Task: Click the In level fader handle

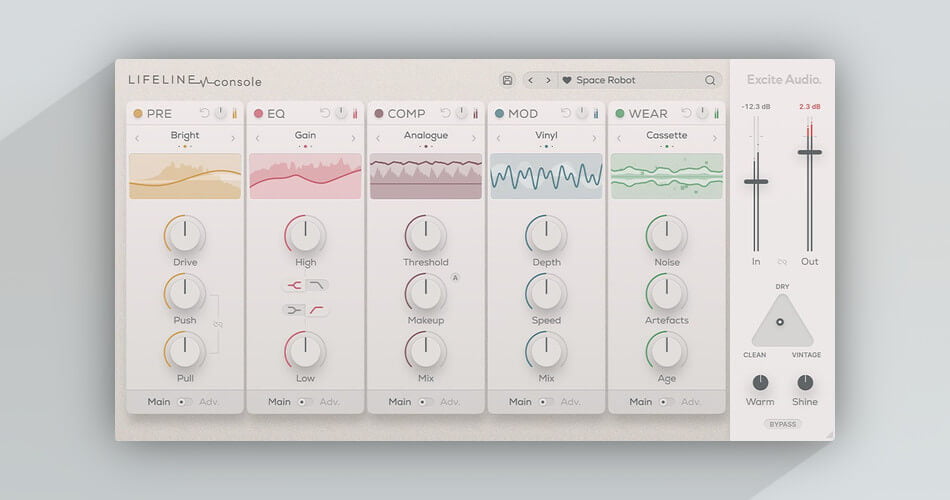Action: tap(756, 182)
